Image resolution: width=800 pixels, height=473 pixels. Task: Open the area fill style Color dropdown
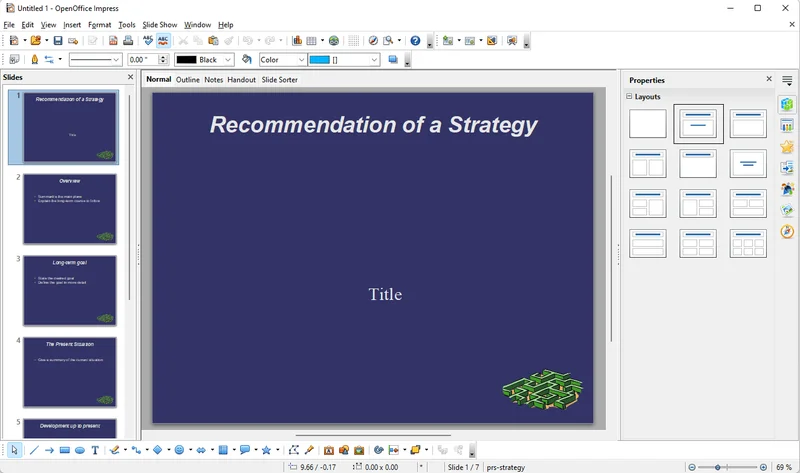point(301,60)
